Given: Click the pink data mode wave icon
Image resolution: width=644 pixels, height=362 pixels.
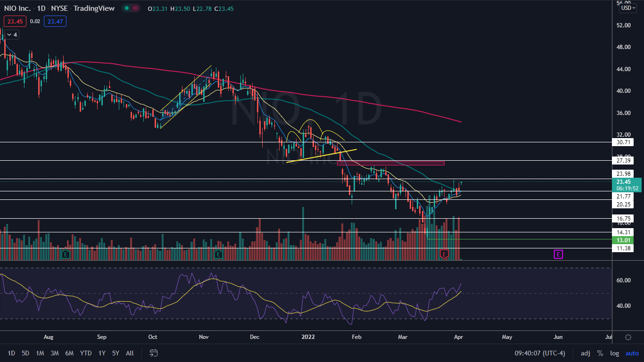Looking at the screenshot, I should point(136,8).
